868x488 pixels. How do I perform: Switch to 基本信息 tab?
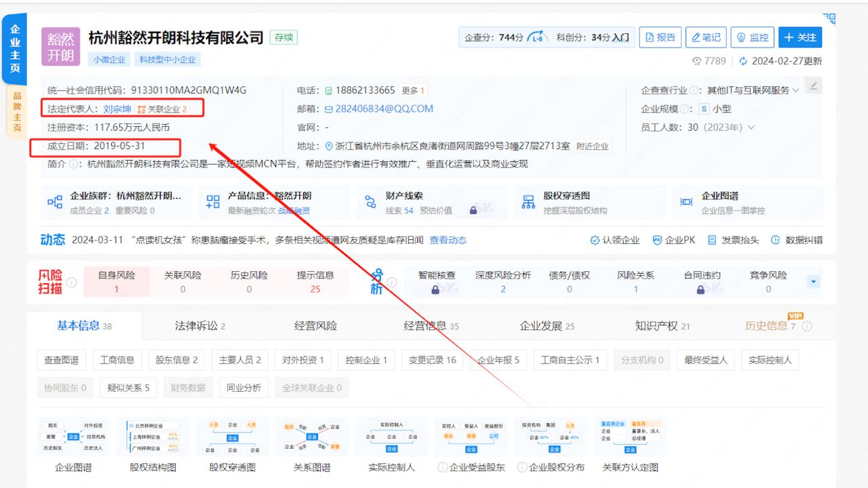tap(85, 326)
